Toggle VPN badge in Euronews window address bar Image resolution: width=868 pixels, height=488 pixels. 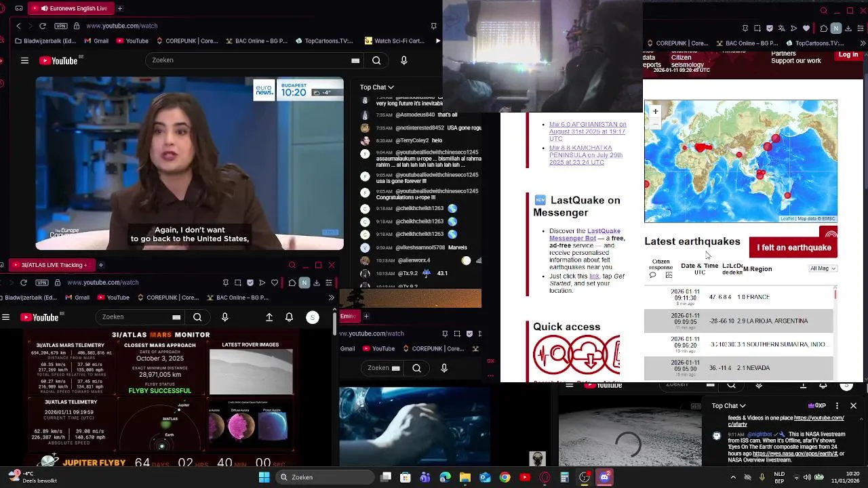click(61, 26)
